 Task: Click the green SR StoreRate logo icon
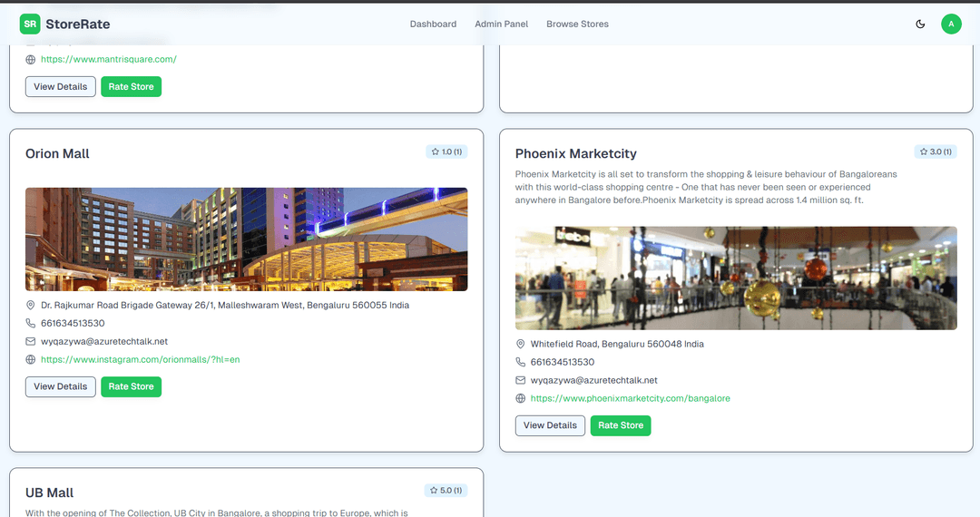coord(30,24)
